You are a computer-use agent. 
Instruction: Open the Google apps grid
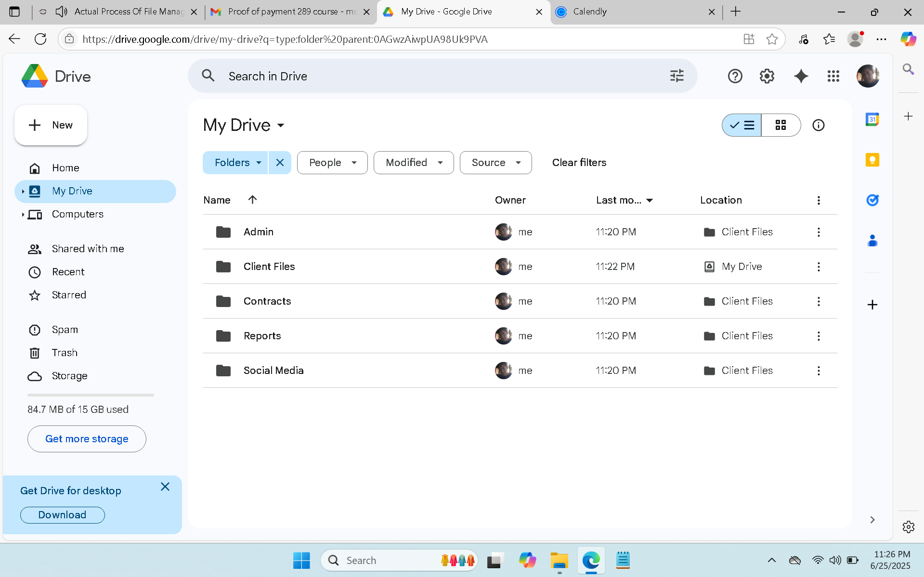click(833, 76)
